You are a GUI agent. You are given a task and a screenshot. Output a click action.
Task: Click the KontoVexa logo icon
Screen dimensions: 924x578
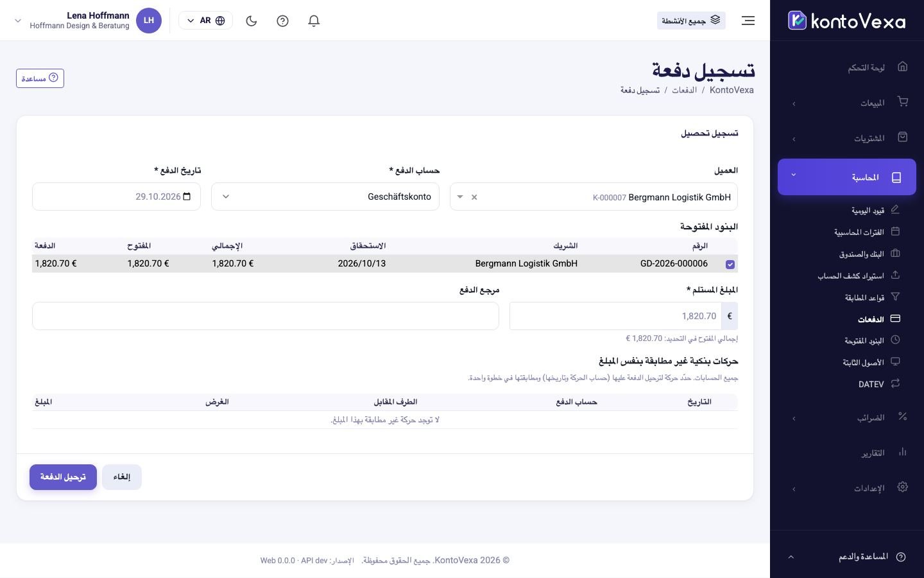pos(797,21)
